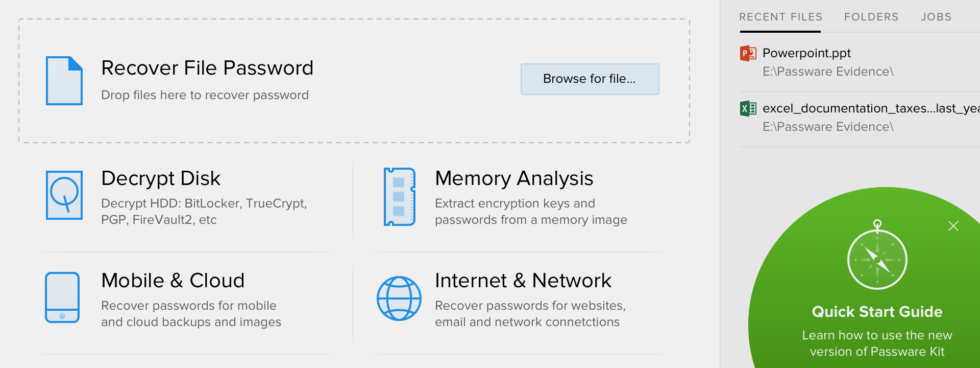Click the Decrypt Disk hard drive icon

[x=64, y=195]
